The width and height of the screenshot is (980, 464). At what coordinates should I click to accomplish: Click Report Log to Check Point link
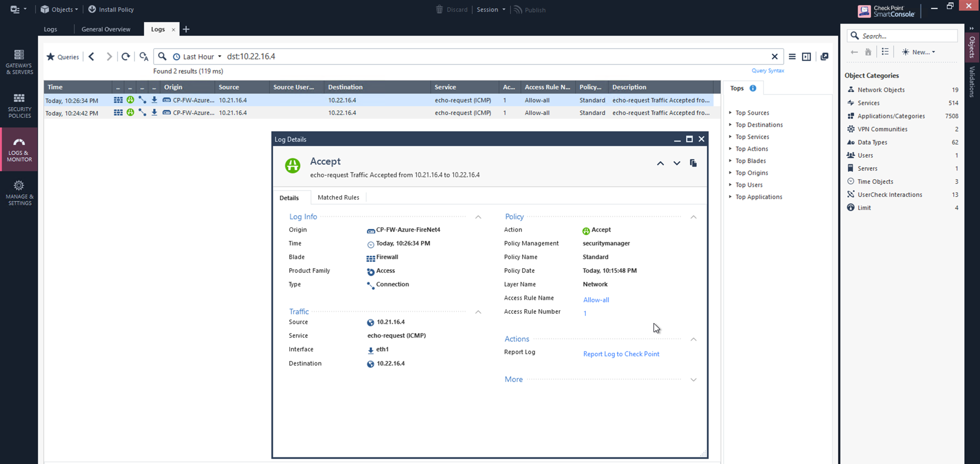coord(621,354)
